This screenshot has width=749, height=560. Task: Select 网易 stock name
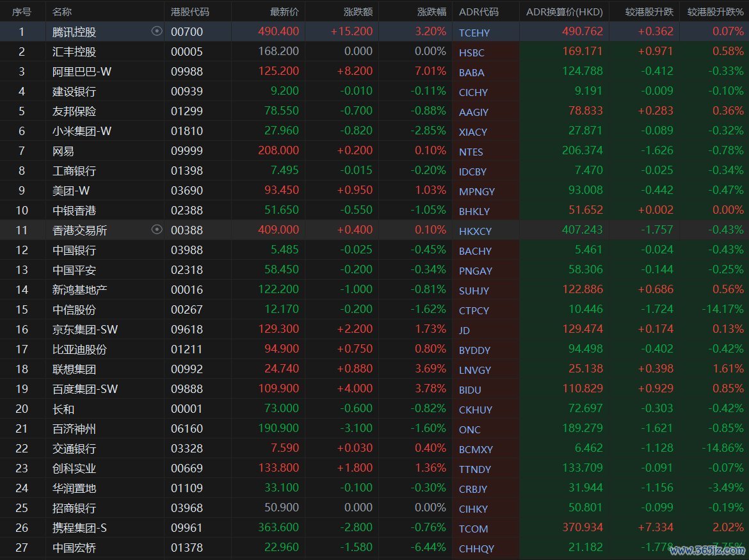[x=63, y=151]
